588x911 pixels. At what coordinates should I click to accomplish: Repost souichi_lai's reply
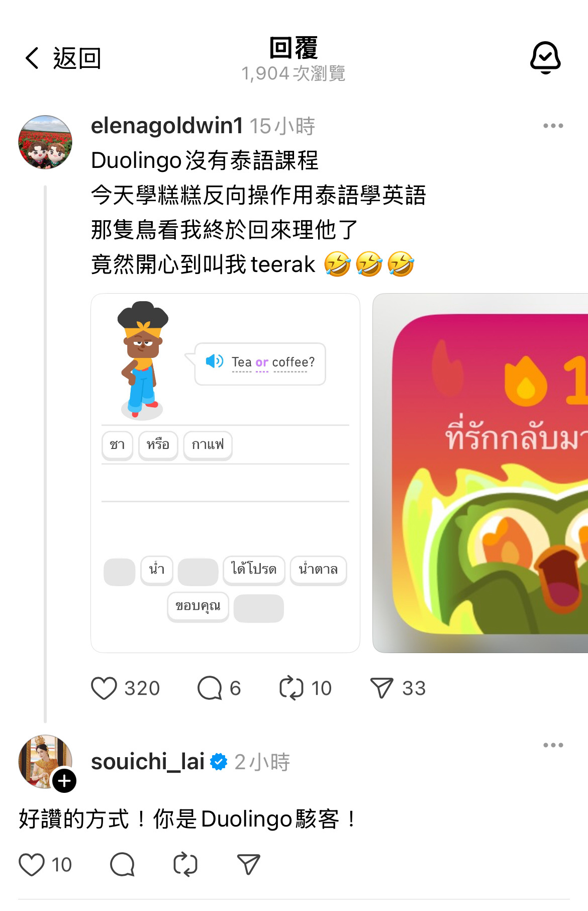click(x=185, y=865)
